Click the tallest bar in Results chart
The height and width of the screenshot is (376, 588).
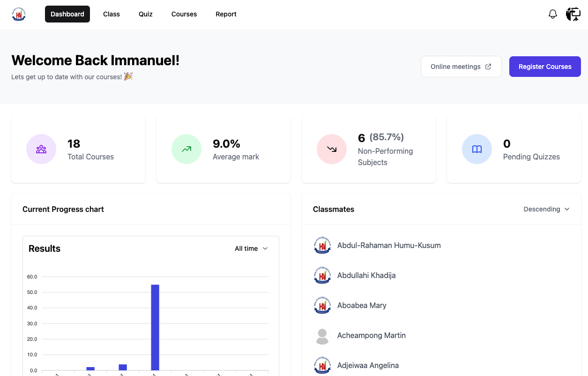[x=155, y=327]
